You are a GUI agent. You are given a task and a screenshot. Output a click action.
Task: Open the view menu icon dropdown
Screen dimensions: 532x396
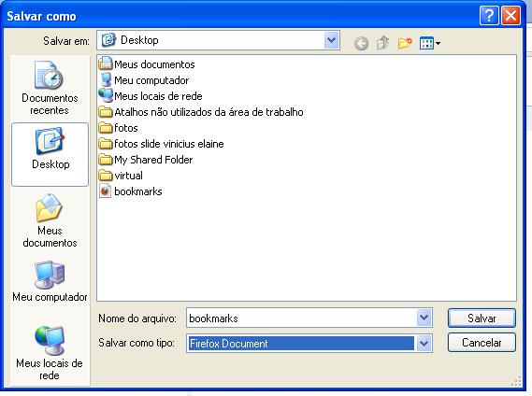click(x=429, y=43)
